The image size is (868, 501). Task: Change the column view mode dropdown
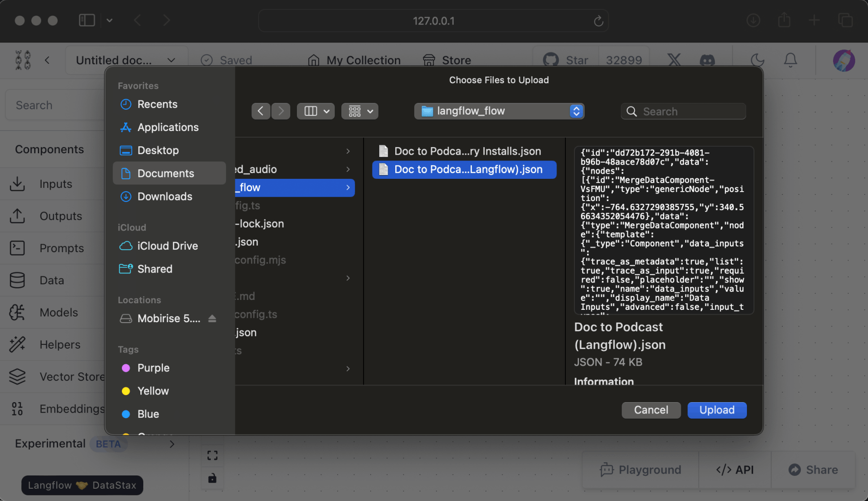316,111
